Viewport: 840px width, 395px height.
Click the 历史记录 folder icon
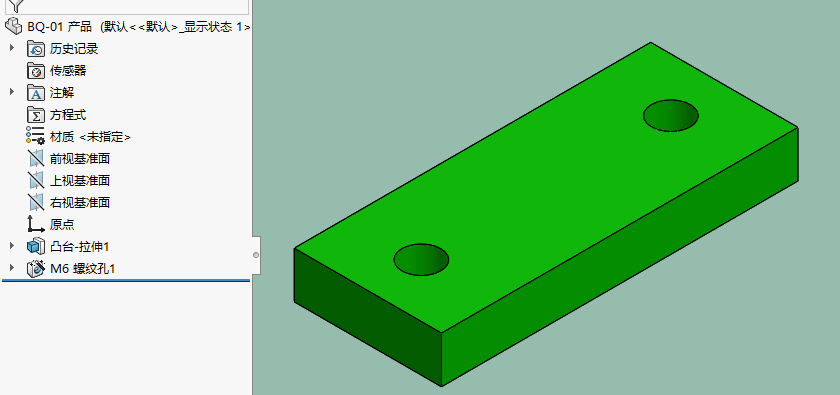pos(36,49)
